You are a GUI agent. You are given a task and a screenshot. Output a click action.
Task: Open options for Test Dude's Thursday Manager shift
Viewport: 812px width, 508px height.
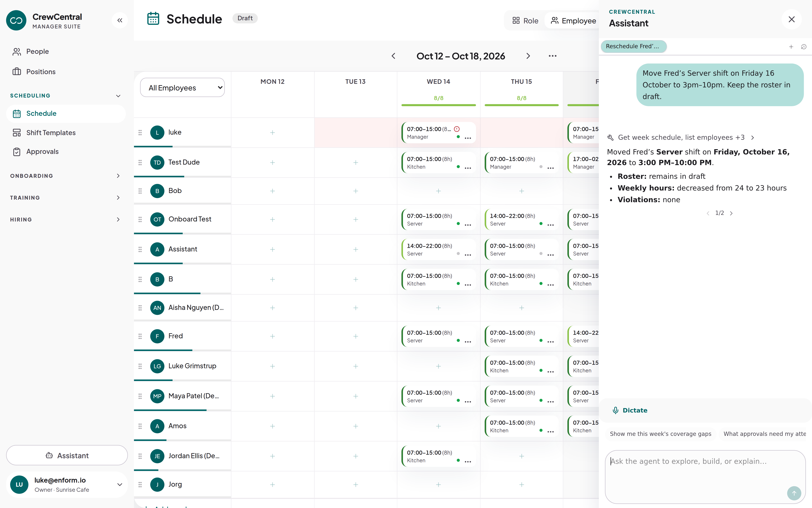pyautogui.click(x=551, y=168)
